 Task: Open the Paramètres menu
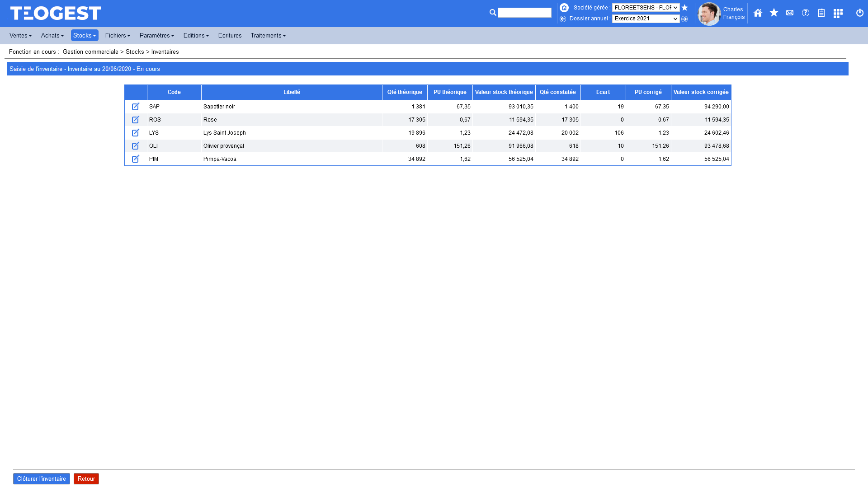(156, 36)
